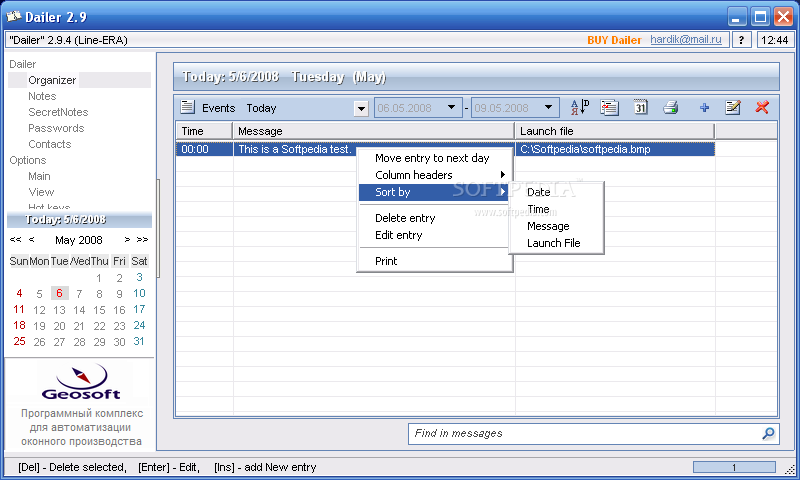Click the Events list icon
This screenshot has height=480, width=800.
[187, 107]
